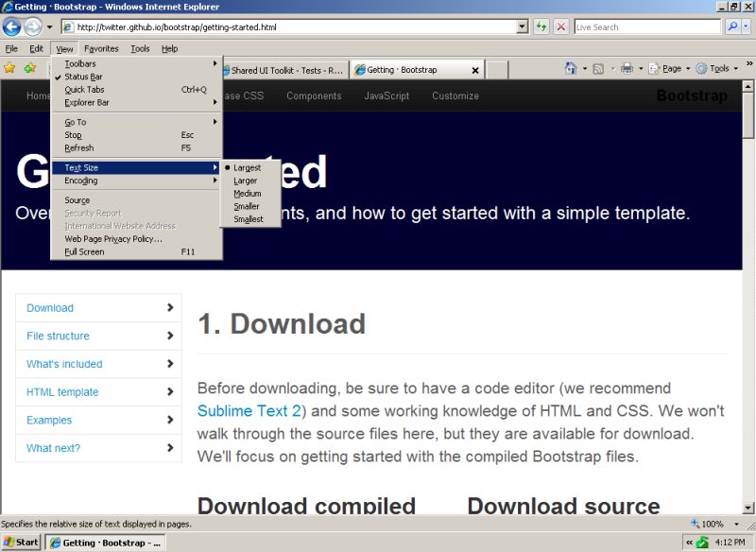Open the Page toolbar menu
This screenshot has height=552, width=756.
click(669, 68)
